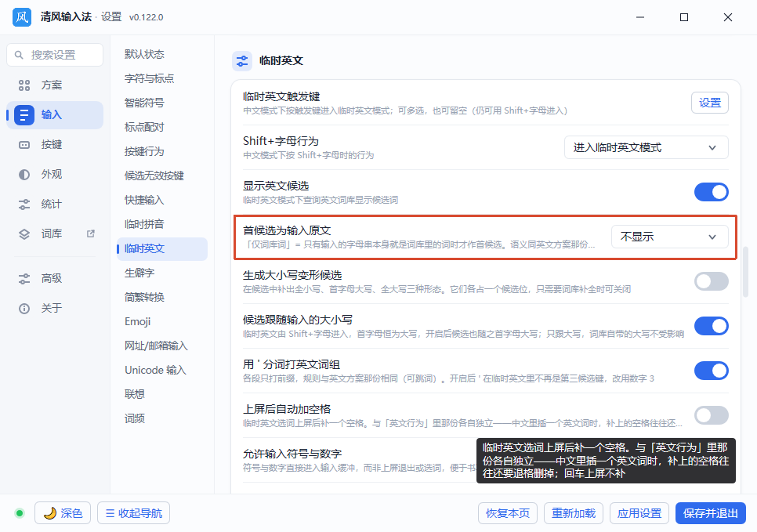Select the 输入 sidebar icon
The image size is (757, 532).
coord(24,115)
